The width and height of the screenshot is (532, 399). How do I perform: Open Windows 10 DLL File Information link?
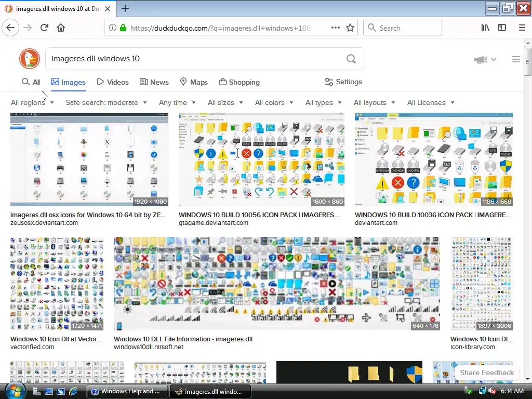[x=183, y=339]
